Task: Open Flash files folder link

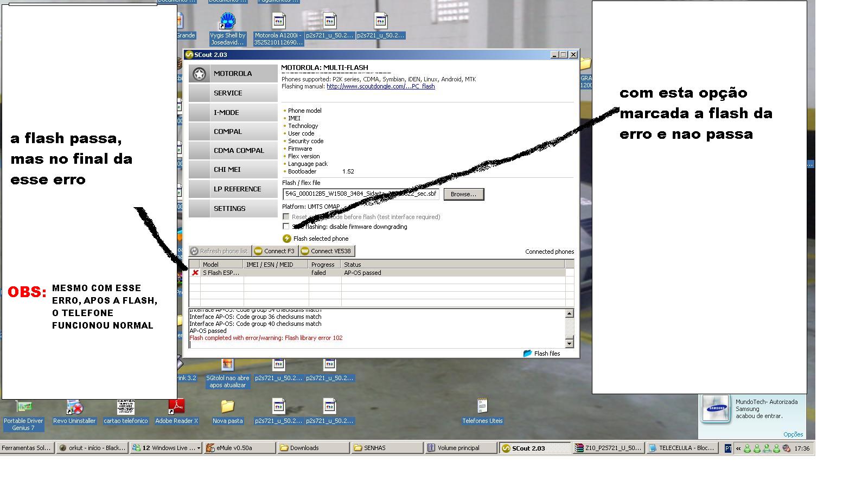Action: point(547,354)
